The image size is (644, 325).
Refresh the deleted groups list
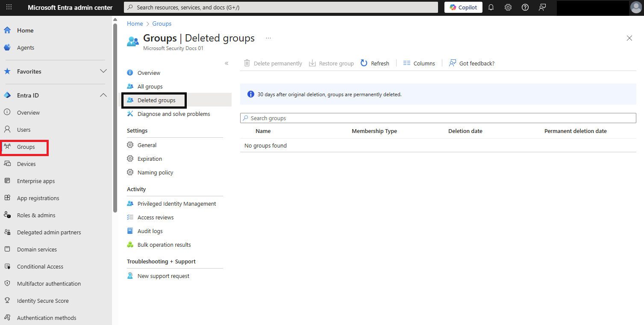(374, 63)
